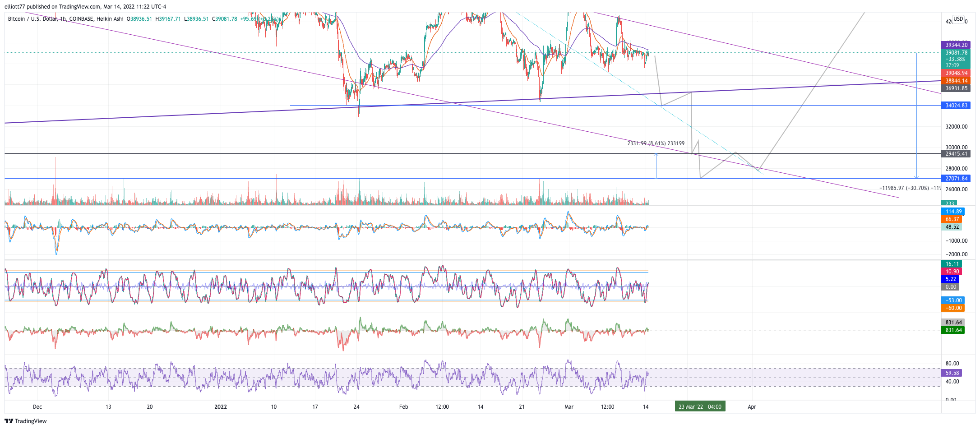Click the teal 233 volume label
Image resolution: width=980 pixels, height=429 pixels.
pyautogui.click(x=950, y=203)
